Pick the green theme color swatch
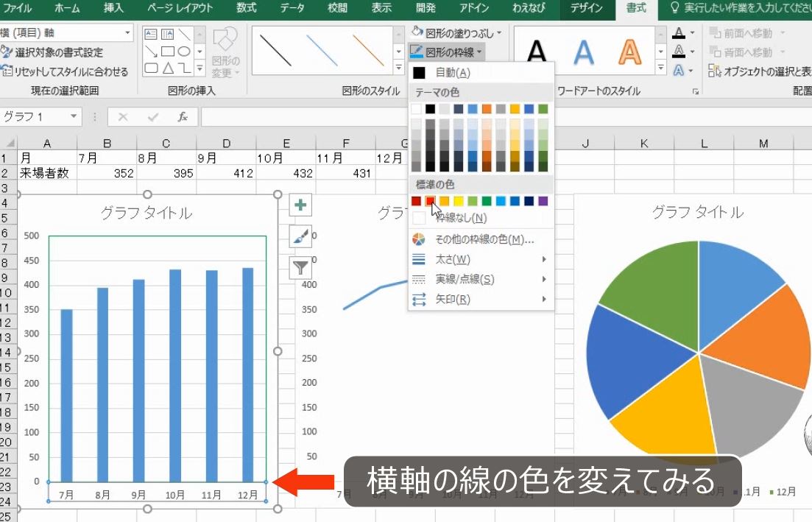 click(x=543, y=109)
